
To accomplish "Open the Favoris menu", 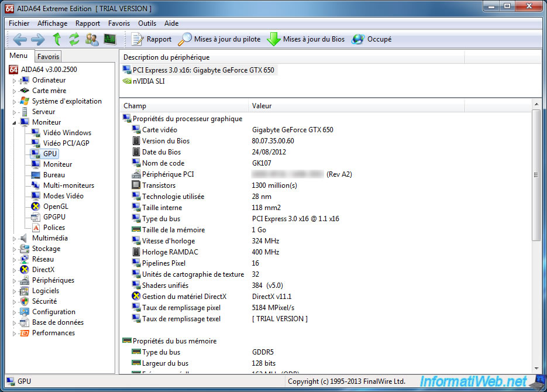I will coord(119,23).
